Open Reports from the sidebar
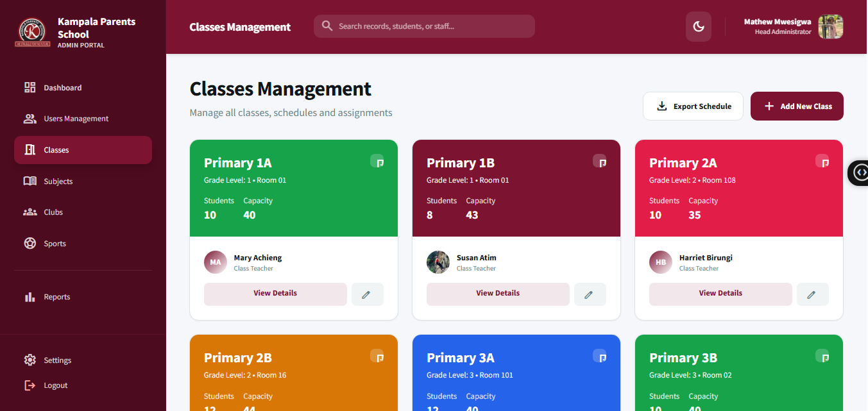The height and width of the screenshot is (411, 868). tap(56, 297)
